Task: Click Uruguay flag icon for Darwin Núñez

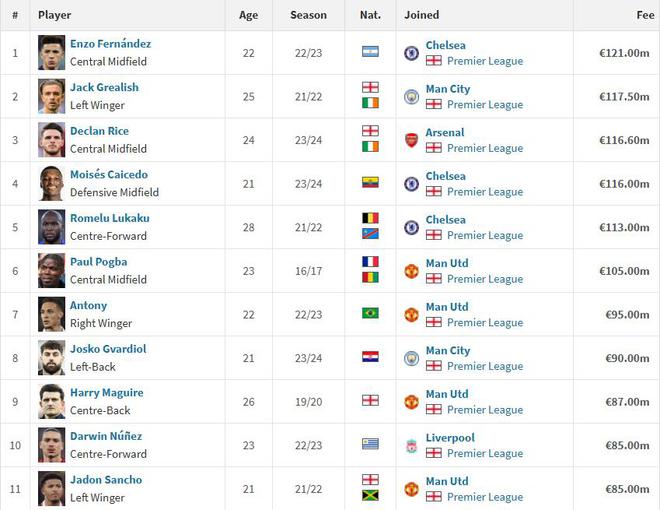Action: (x=370, y=444)
